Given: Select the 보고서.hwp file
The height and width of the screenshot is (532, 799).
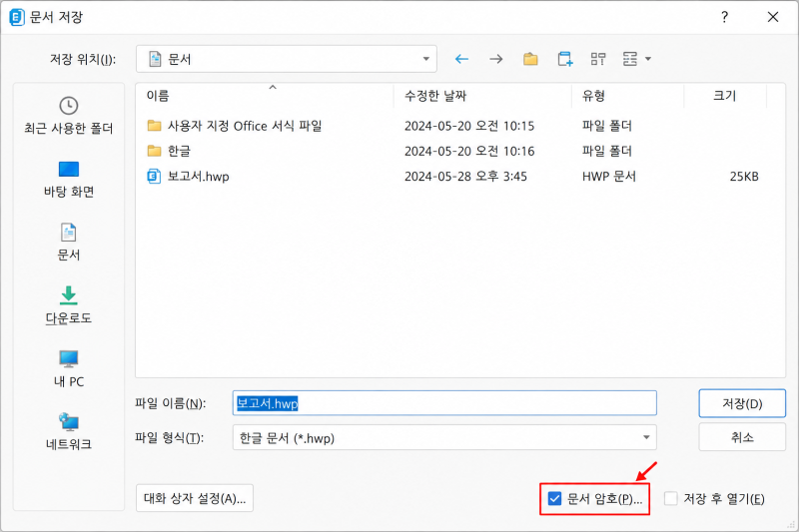Looking at the screenshot, I should point(198,176).
